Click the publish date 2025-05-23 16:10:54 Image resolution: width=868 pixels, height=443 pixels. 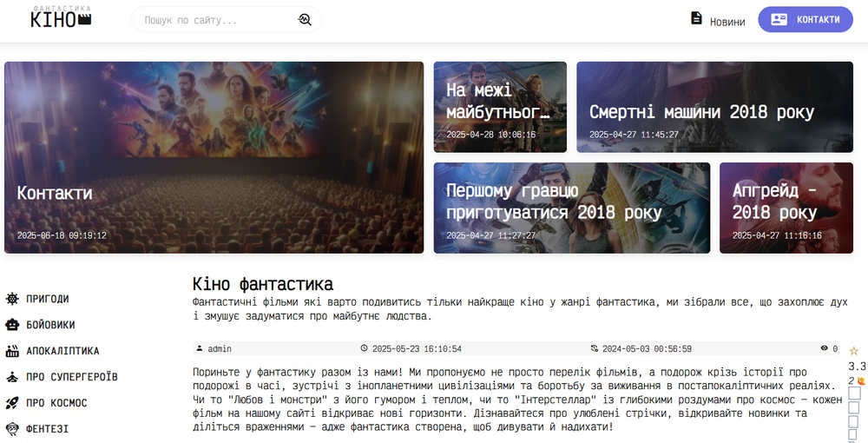417,349
